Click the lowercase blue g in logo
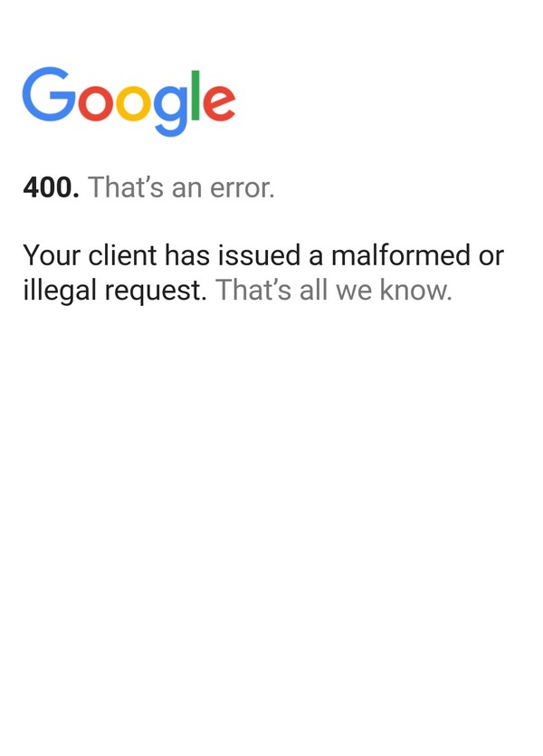Image resolution: width=543 pixels, height=756 pixels. point(170,110)
